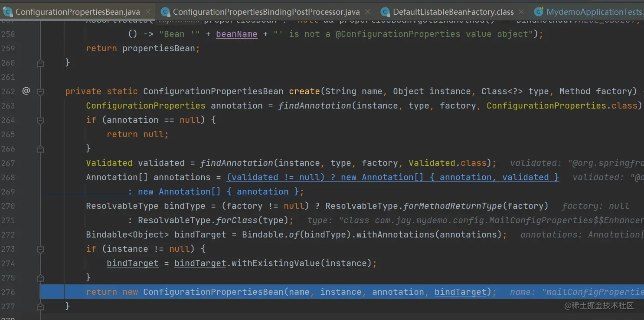Click 'return null;' on line 265
This screenshot has height=320, width=644.
[x=137, y=134]
